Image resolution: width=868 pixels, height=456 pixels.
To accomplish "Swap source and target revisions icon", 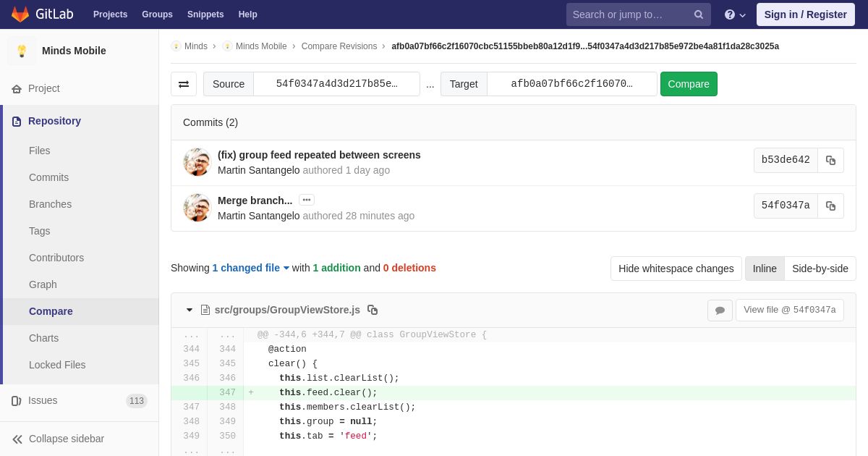I will (184, 84).
